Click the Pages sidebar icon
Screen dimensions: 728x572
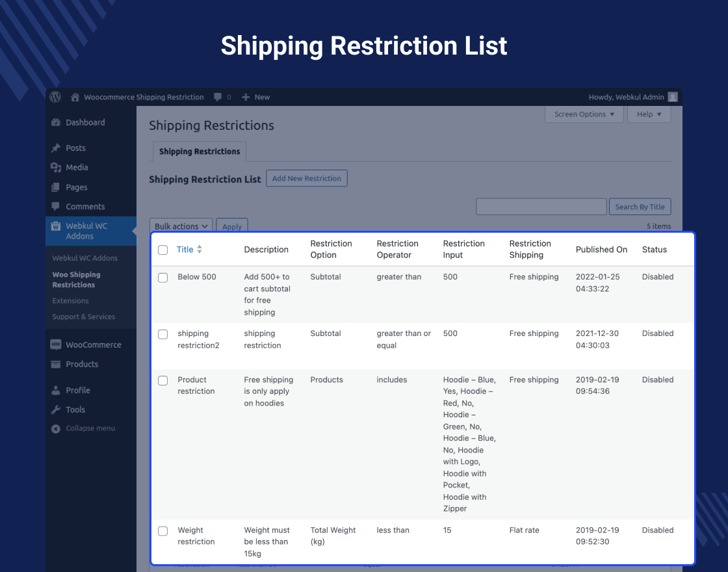click(55, 187)
